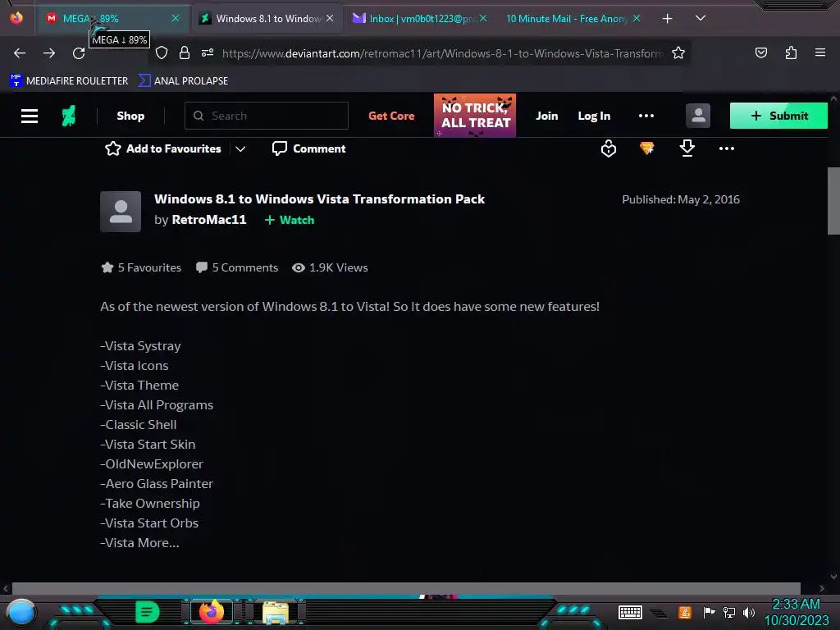The width and height of the screenshot is (840, 630).
Task: Click the DeviantArt profile avatar icon
Action: point(698,116)
